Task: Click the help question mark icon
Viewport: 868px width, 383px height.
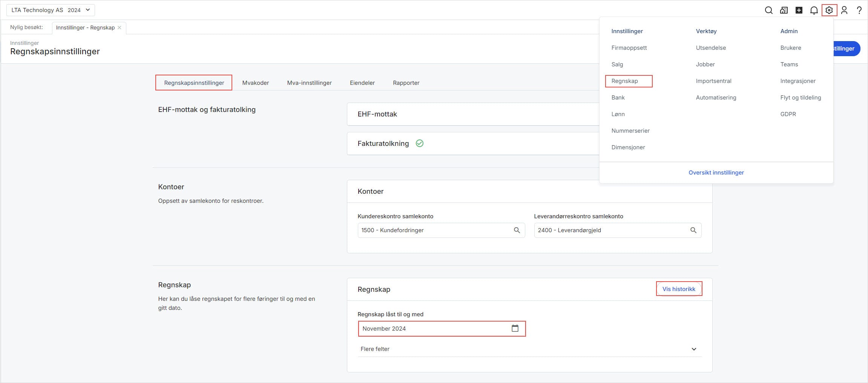Action: [x=859, y=10]
